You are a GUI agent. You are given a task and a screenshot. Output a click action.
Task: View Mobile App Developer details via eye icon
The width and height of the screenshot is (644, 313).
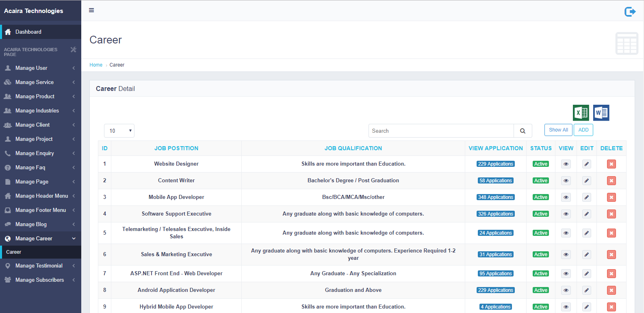click(x=566, y=197)
